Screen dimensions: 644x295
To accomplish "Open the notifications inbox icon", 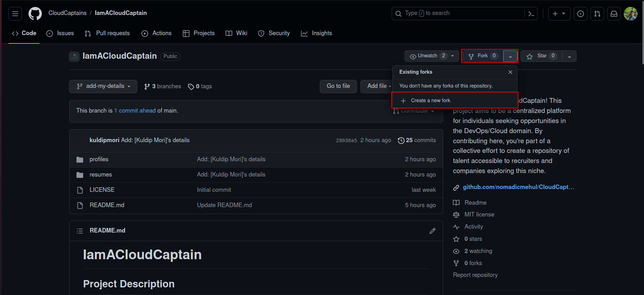I will [614, 14].
